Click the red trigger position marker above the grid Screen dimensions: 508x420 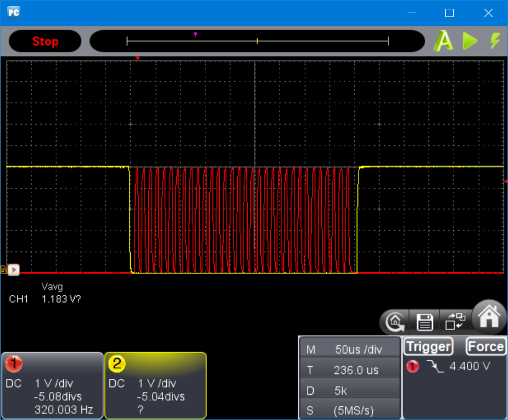[x=138, y=58]
